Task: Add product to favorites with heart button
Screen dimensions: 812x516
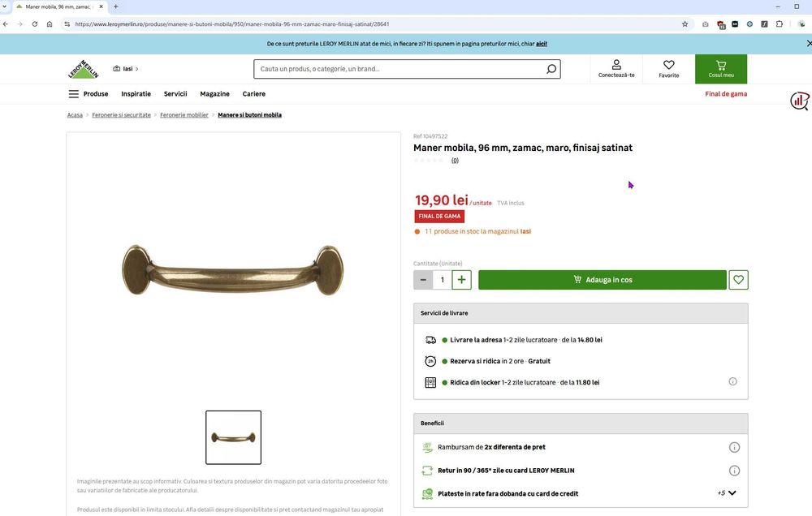Action: [x=738, y=279]
